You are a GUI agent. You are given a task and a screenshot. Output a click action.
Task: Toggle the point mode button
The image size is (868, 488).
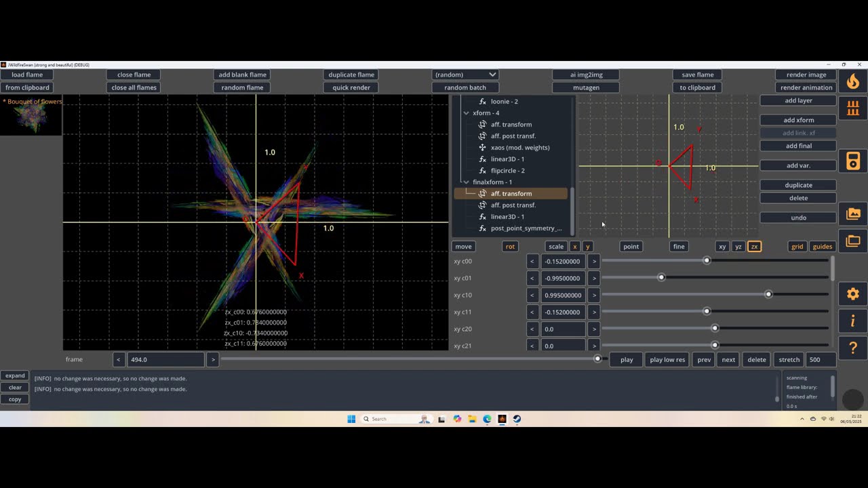point(631,247)
